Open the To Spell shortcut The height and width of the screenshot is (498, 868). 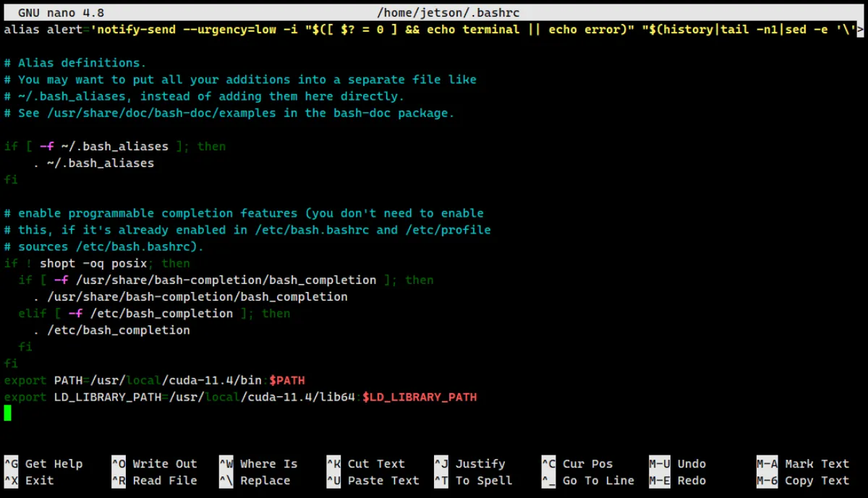(x=473, y=481)
